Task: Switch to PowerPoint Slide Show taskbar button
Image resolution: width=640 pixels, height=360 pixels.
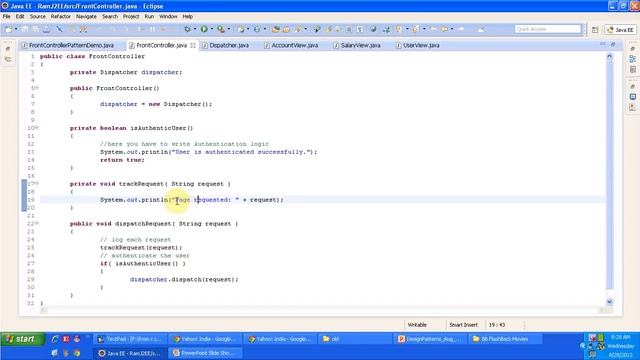Action: pyautogui.click(x=205, y=353)
